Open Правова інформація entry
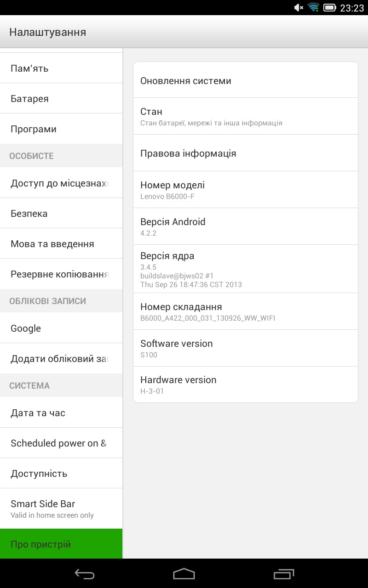 point(246,153)
